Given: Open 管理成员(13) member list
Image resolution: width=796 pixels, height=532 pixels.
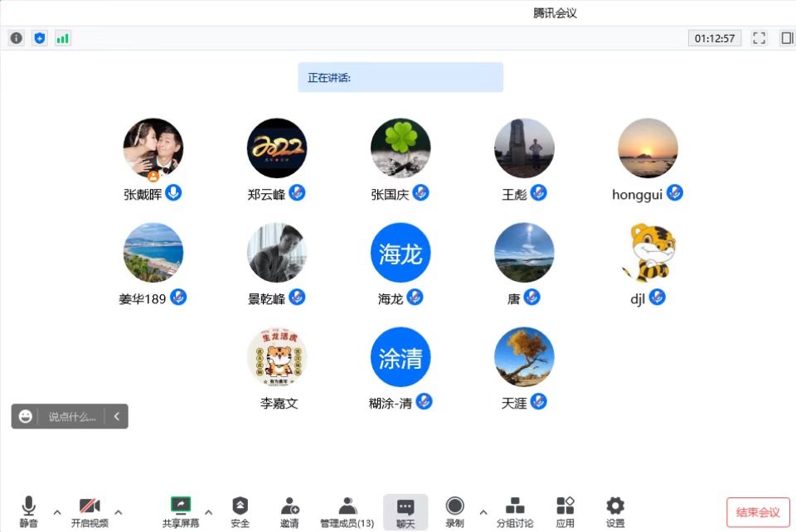Looking at the screenshot, I should (347, 511).
